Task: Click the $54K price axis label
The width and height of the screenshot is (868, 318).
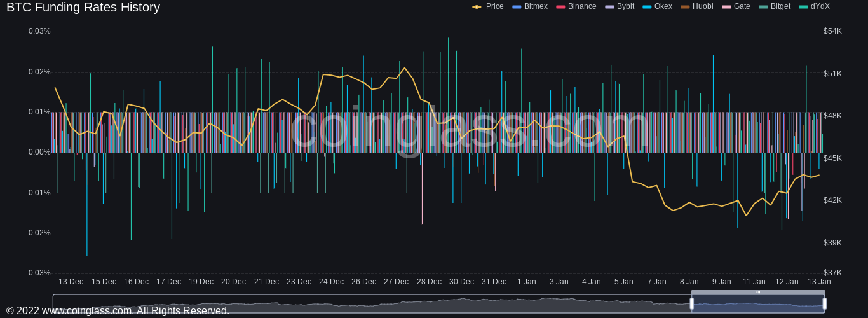Action: tap(832, 31)
